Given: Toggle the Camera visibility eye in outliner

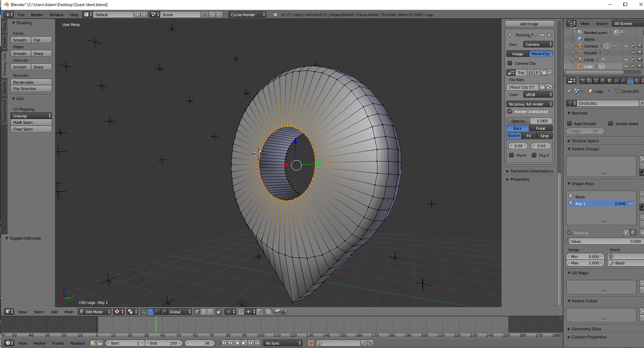Looking at the screenshot, I should 626,46.
